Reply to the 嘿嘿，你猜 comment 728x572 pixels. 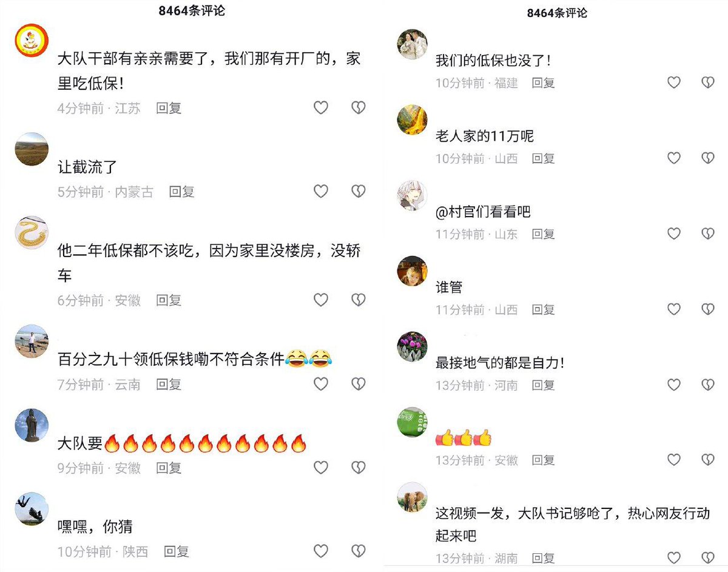(177, 551)
